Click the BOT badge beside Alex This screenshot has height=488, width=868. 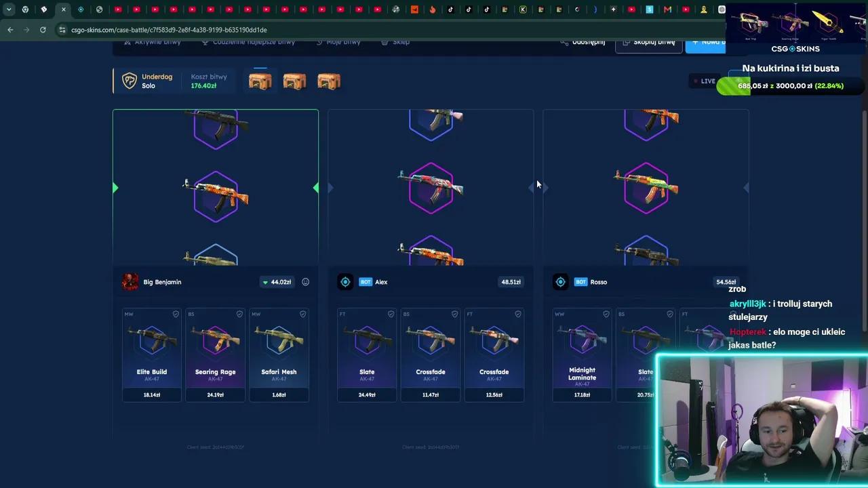coord(366,282)
